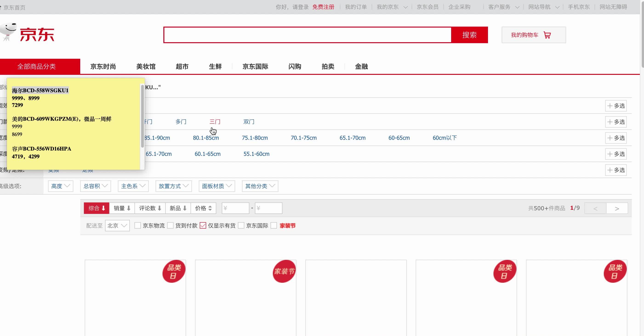
Task: Go to 生鲜 nav tab
Action: (x=215, y=67)
